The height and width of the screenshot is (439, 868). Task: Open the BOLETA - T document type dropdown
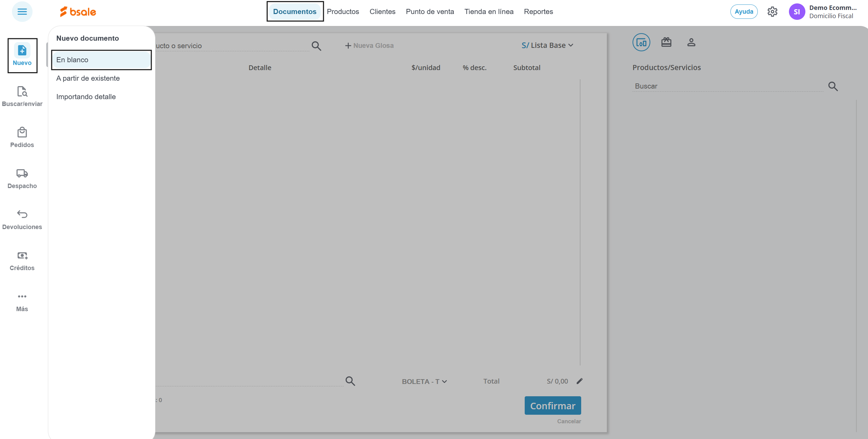tap(424, 381)
